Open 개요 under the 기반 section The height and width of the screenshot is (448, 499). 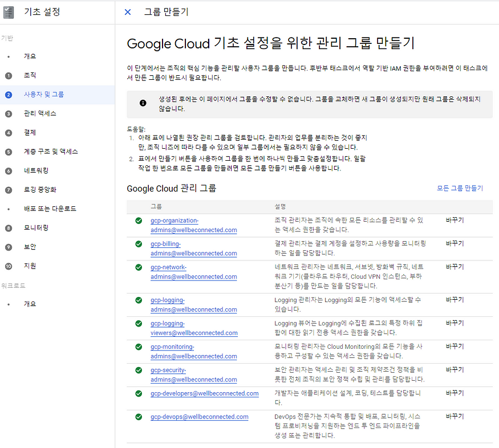(30, 56)
